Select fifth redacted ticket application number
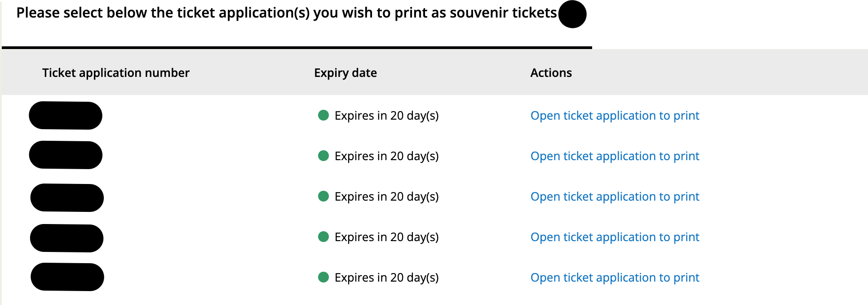868x305 pixels. coord(67,277)
